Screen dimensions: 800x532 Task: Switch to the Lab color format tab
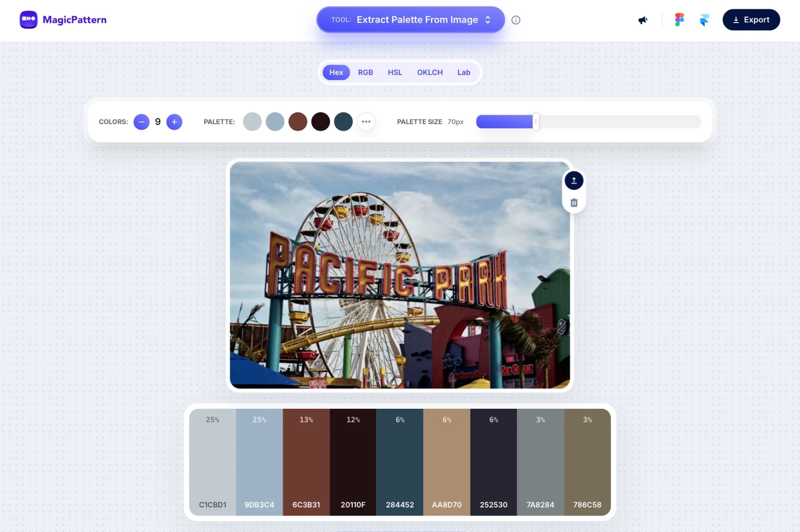pyautogui.click(x=463, y=72)
